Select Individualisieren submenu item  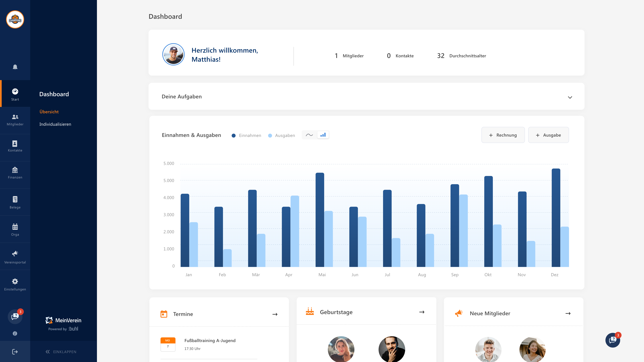pos(55,124)
